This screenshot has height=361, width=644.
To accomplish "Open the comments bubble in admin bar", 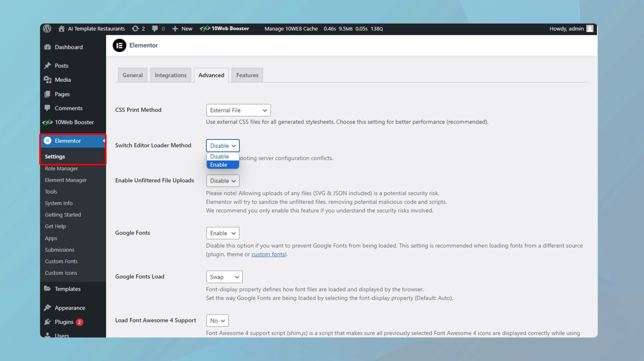I will (155, 28).
